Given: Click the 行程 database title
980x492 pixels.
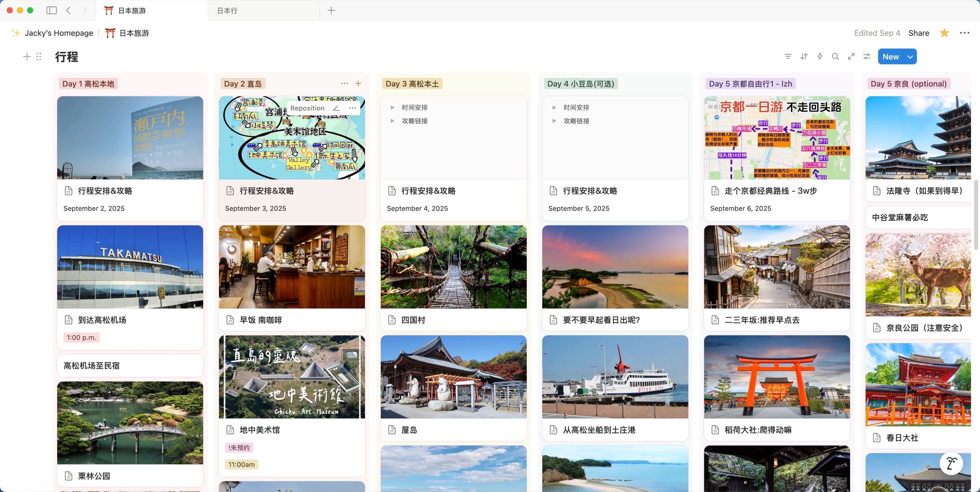Looking at the screenshot, I should [x=66, y=57].
